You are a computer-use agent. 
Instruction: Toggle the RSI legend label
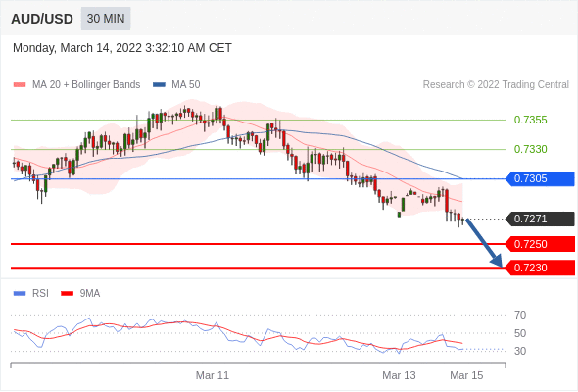click(x=40, y=294)
